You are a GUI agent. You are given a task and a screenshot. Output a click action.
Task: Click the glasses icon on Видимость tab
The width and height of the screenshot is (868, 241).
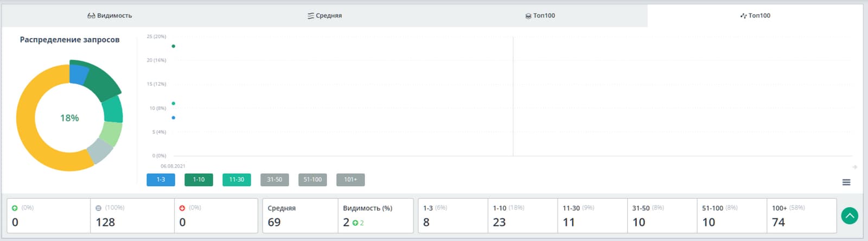pos(91,16)
